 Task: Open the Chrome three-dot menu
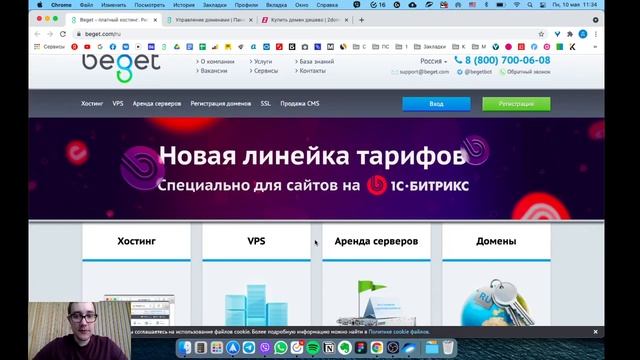596,34
